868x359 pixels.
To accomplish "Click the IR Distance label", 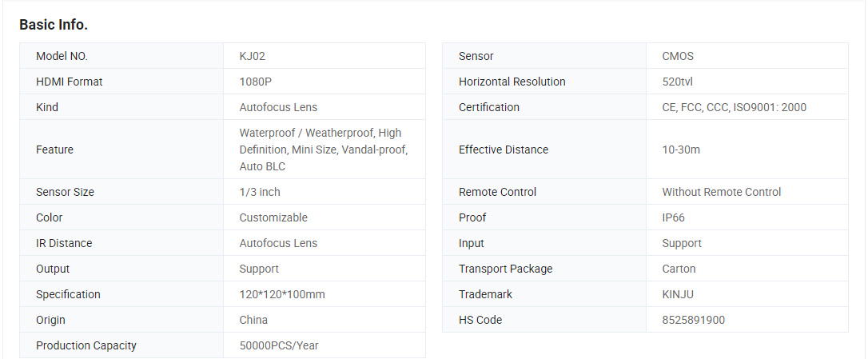I will (x=64, y=243).
